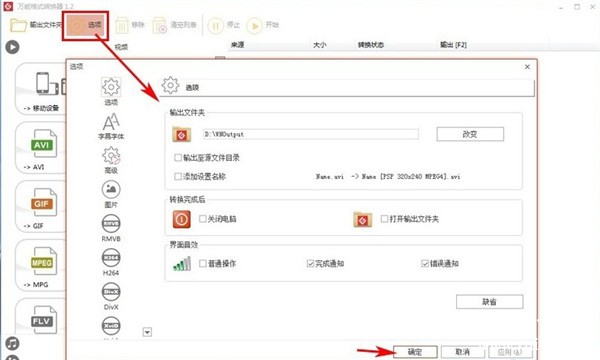Click the 改变 output folder button

point(470,134)
